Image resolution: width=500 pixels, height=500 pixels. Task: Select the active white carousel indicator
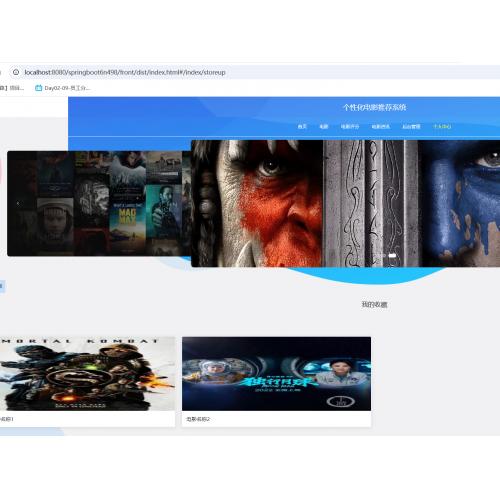tap(392, 255)
